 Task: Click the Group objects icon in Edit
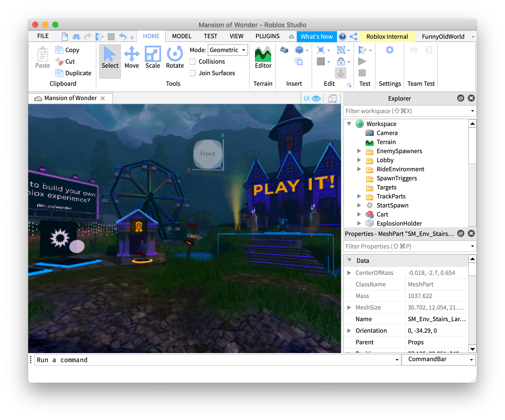[x=341, y=50]
